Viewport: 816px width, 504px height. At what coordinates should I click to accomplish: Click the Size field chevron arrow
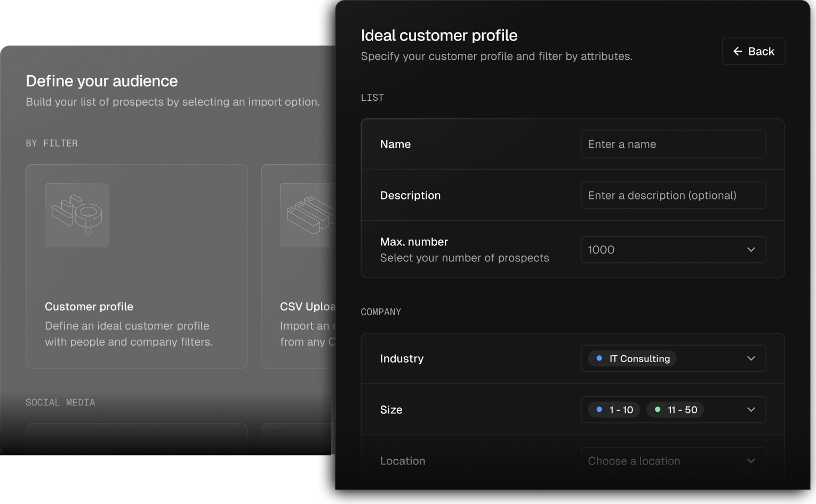pos(751,410)
